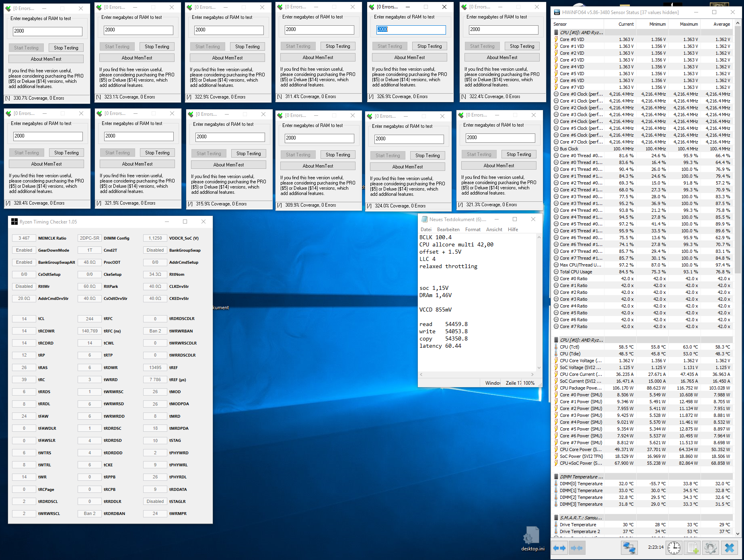Click the clock icon in HWiNFO toolbar
The image size is (744, 560).
[x=674, y=548]
